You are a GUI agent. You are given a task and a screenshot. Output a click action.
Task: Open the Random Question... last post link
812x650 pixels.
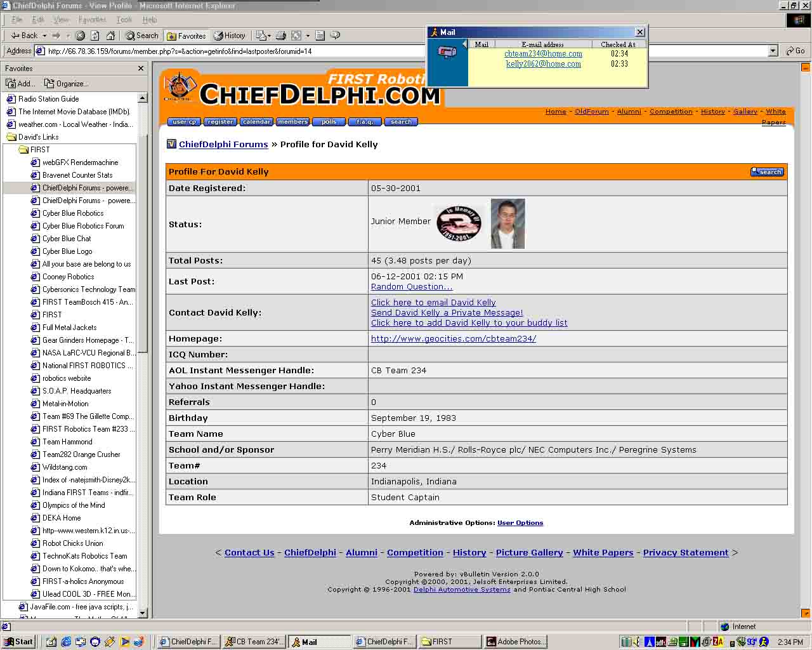coord(412,287)
